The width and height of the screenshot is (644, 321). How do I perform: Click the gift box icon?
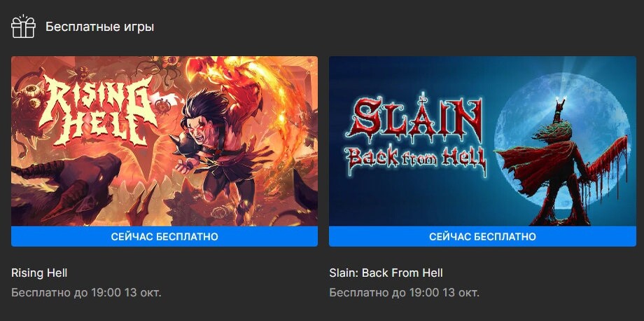tap(23, 27)
